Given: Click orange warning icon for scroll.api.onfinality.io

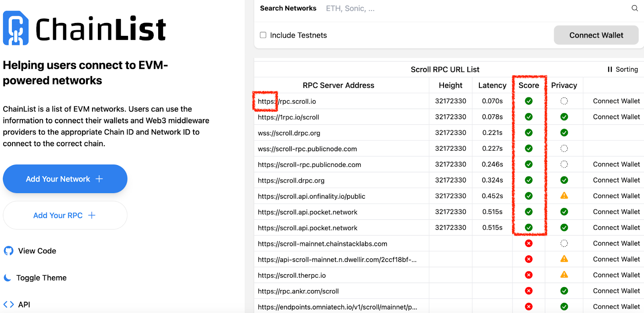Looking at the screenshot, I should click(x=564, y=196).
